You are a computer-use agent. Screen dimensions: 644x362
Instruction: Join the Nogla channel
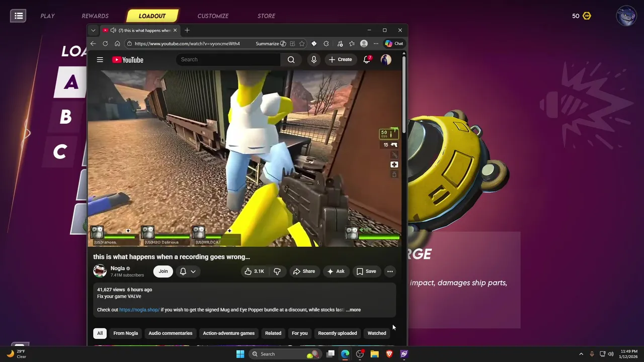click(163, 271)
